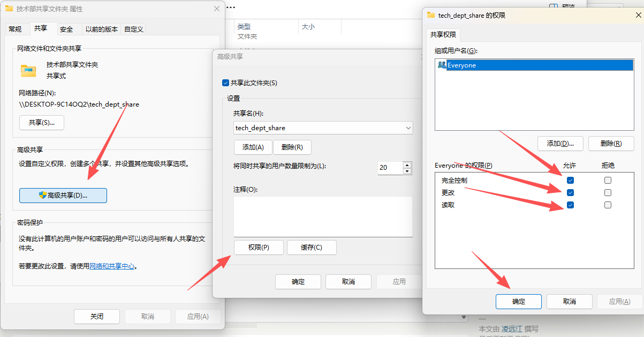This screenshot has height=337, width=644.
Task: Select the Everyone group icon
Action: point(442,65)
